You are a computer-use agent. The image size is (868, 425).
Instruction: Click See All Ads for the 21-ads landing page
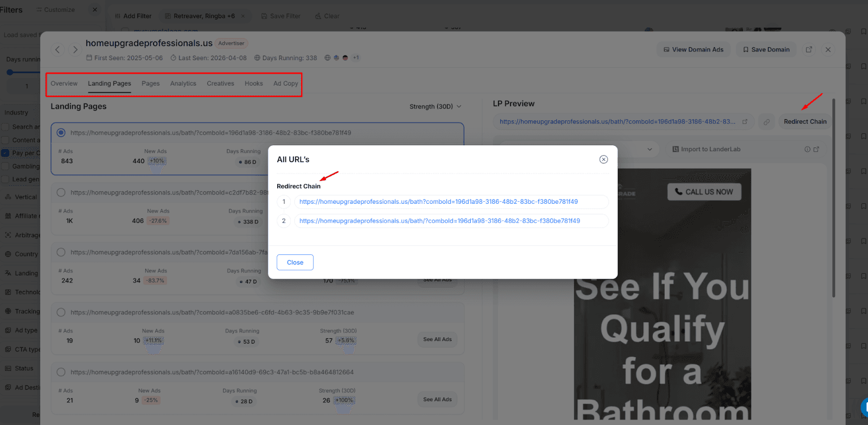click(437, 400)
